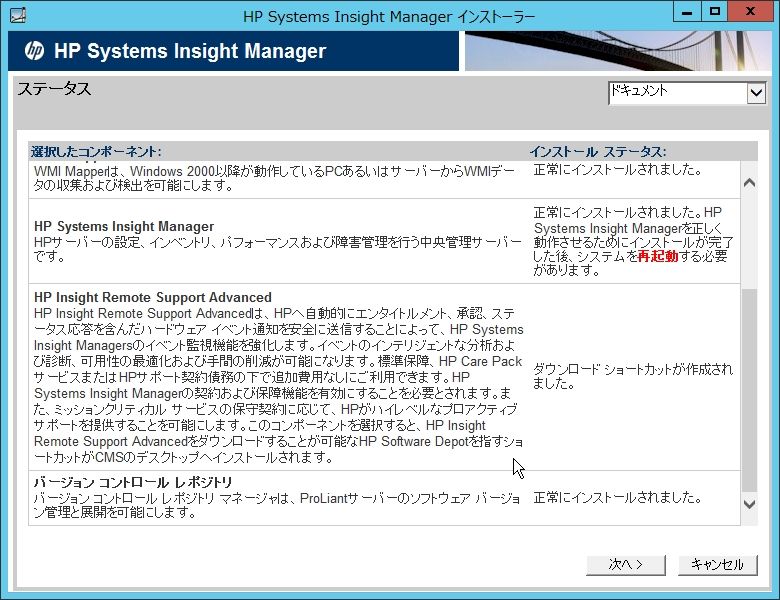Click WMI Mapper's 正常にインストールされました status
The height and width of the screenshot is (600, 780).
coord(617,170)
